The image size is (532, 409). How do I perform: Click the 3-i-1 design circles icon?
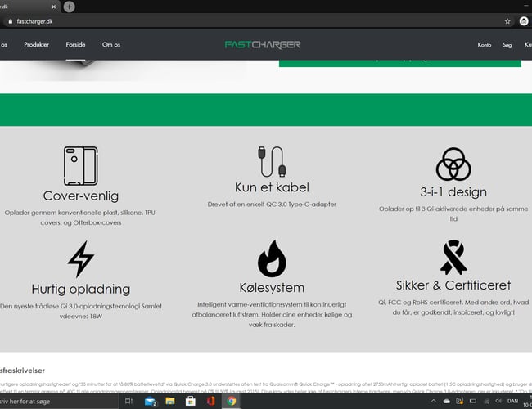click(x=453, y=164)
